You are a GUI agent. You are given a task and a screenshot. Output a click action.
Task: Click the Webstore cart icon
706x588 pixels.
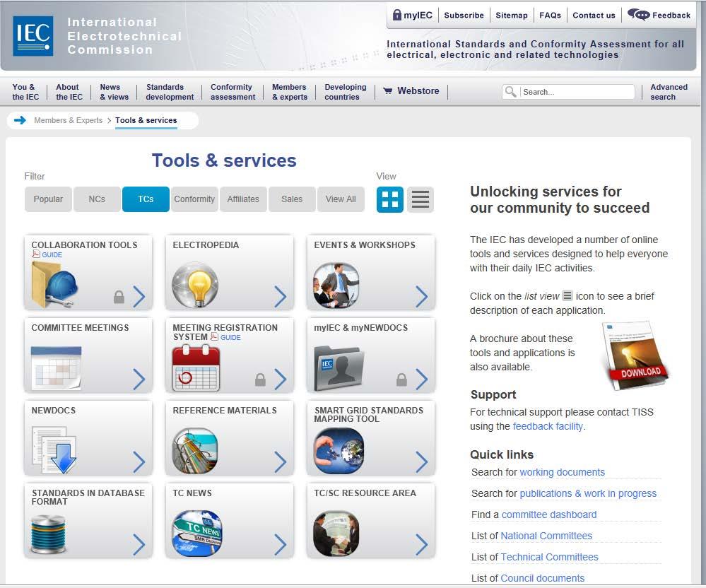(388, 91)
